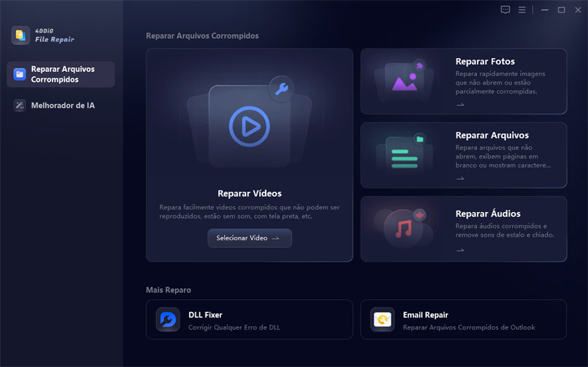The image size is (588, 367).
Task: Click the red music note icon
Action: 403,229
